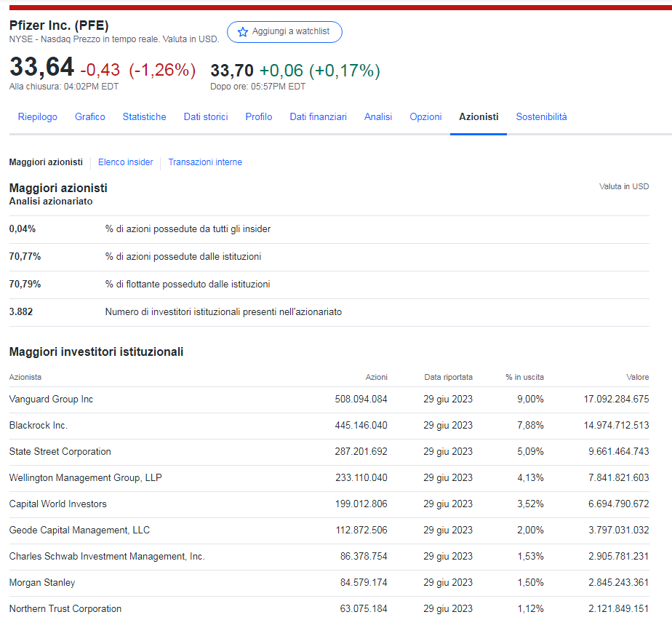Open the Riepilogo tab

tap(38, 116)
